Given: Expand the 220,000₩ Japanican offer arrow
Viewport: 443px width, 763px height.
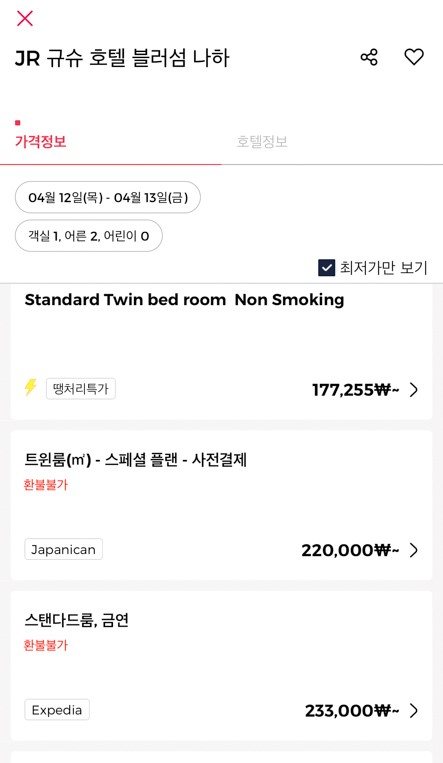Looking at the screenshot, I should (414, 550).
